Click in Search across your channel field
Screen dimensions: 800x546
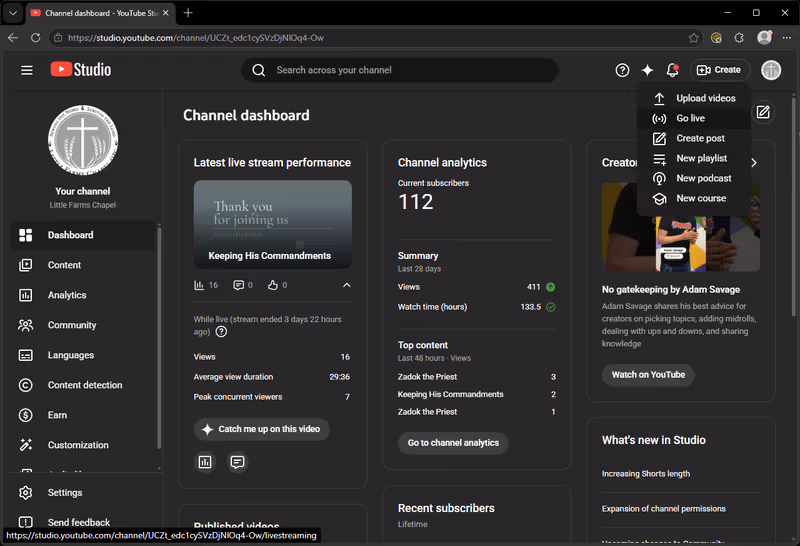coord(399,70)
